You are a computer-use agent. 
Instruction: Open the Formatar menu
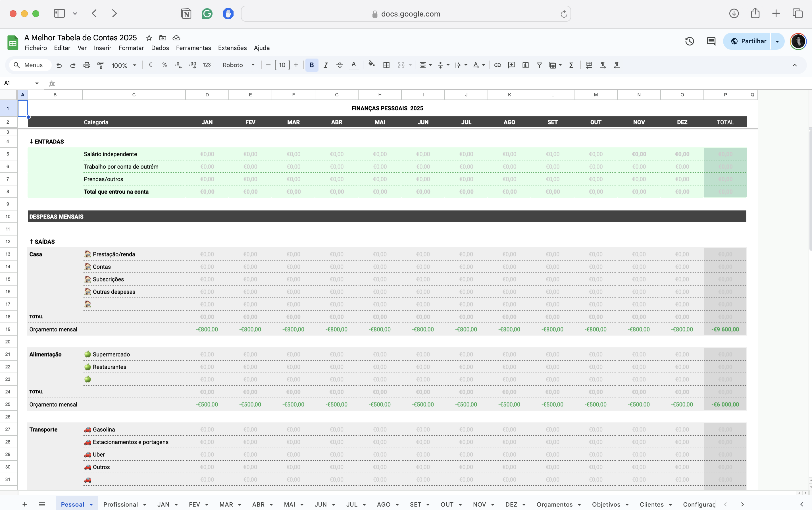tap(131, 48)
